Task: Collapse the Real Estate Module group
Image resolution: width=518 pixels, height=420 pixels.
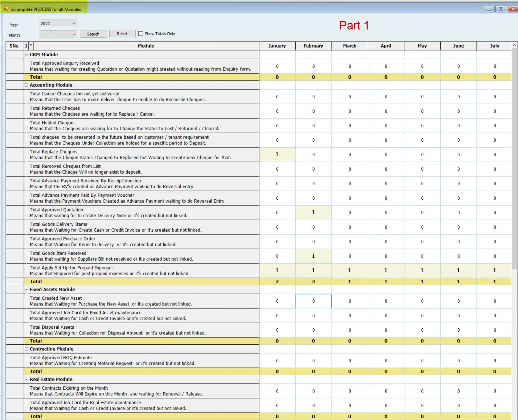Action: tap(26, 380)
